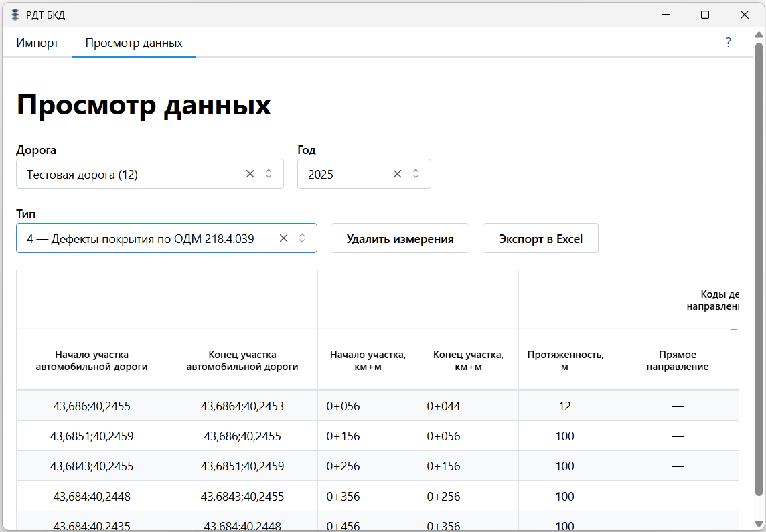This screenshot has height=532, width=766.
Task: Click the Экспорт в Excel button
Action: (540, 238)
